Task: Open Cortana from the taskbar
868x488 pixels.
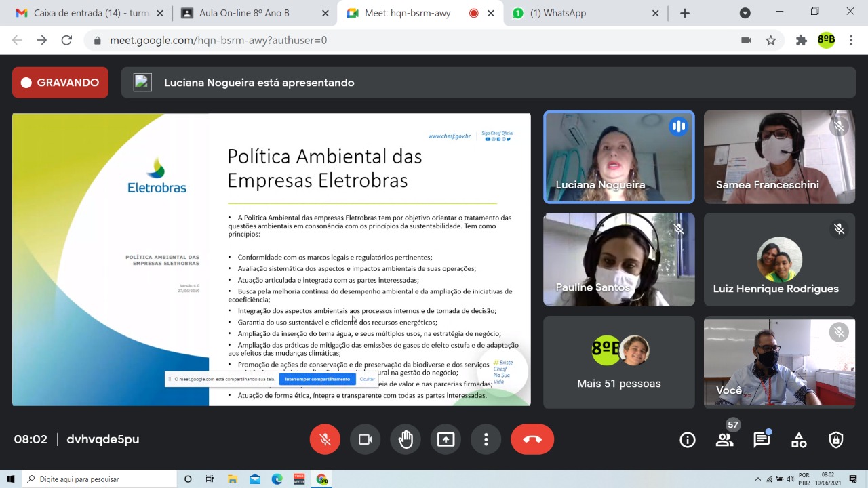Action: point(188,479)
